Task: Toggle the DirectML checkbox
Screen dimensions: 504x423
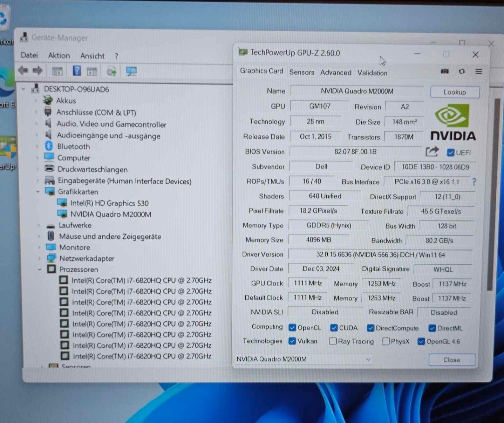Action: [x=432, y=328]
